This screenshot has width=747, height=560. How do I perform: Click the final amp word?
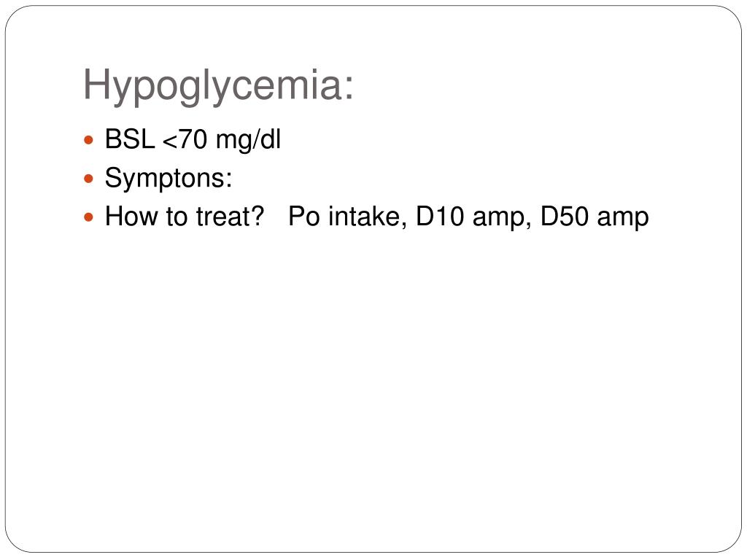(623, 218)
